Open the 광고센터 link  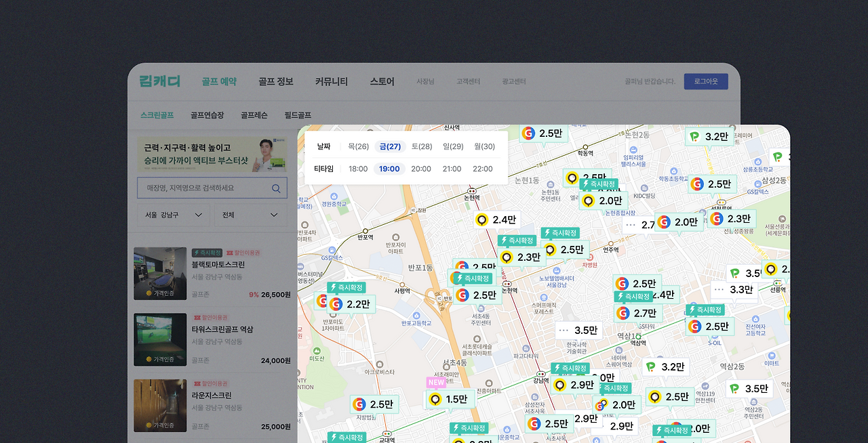pyautogui.click(x=514, y=81)
